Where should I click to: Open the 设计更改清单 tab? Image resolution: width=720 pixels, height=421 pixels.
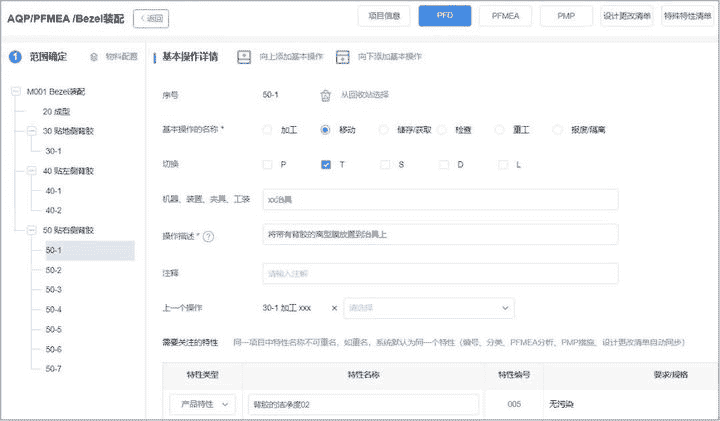click(x=627, y=16)
